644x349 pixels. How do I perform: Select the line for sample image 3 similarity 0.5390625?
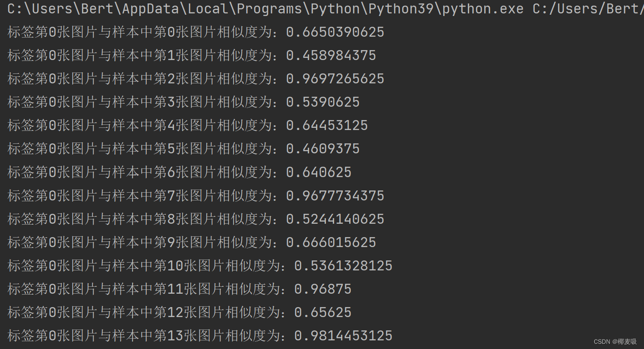183,102
